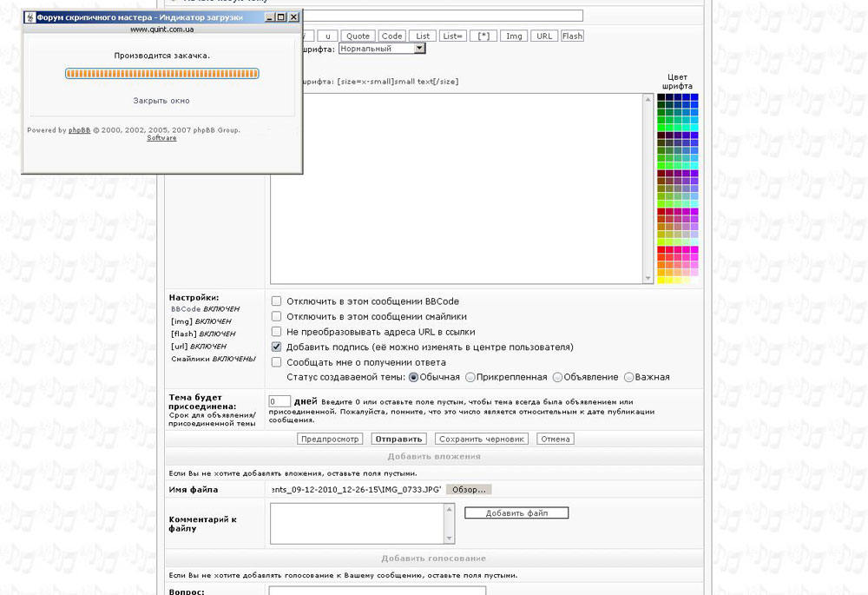Enable 'Отключить в этом сообщении BBCode' checkbox
The height and width of the screenshot is (595, 868).
pyautogui.click(x=276, y=301)
